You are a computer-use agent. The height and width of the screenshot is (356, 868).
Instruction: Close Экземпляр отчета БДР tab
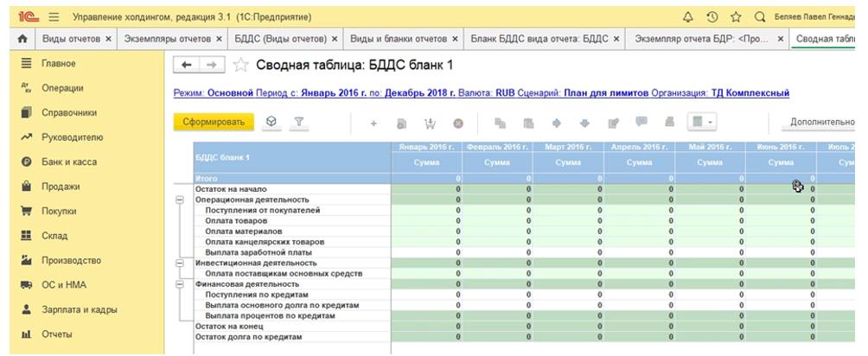pyautogui.click(x=781, y=39)
